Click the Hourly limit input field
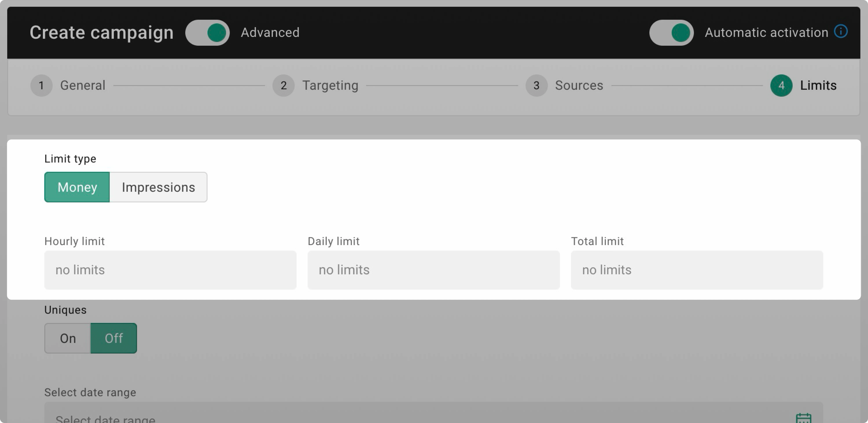868x423 pixels. click(x=170, y=270)
